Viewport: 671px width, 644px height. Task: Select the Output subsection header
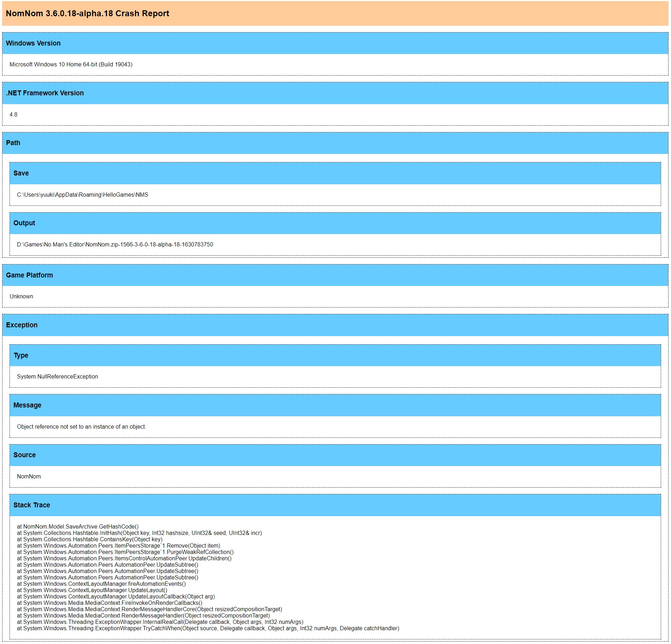pyautogui.click(x=24, y=223)
